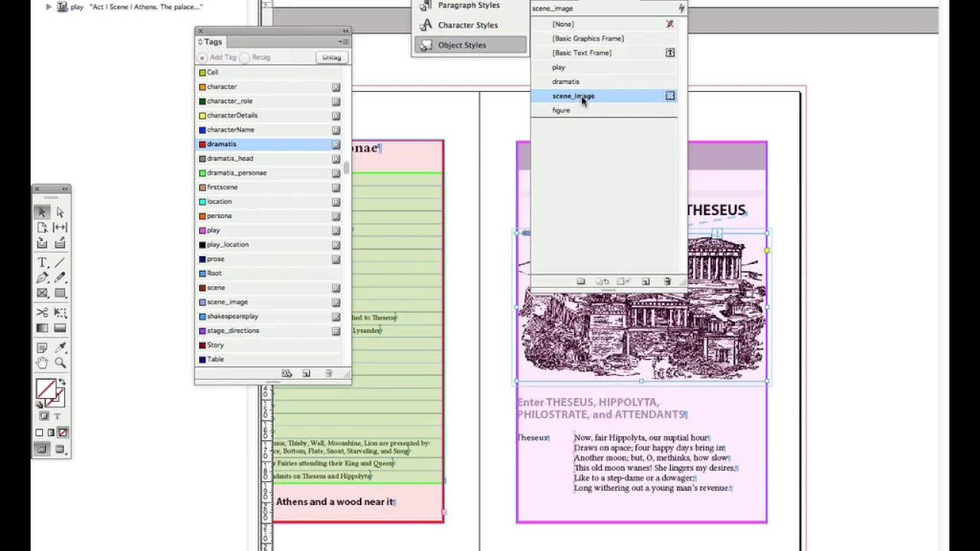
Task: Select the Add Tag radio button
Action: 202,57
